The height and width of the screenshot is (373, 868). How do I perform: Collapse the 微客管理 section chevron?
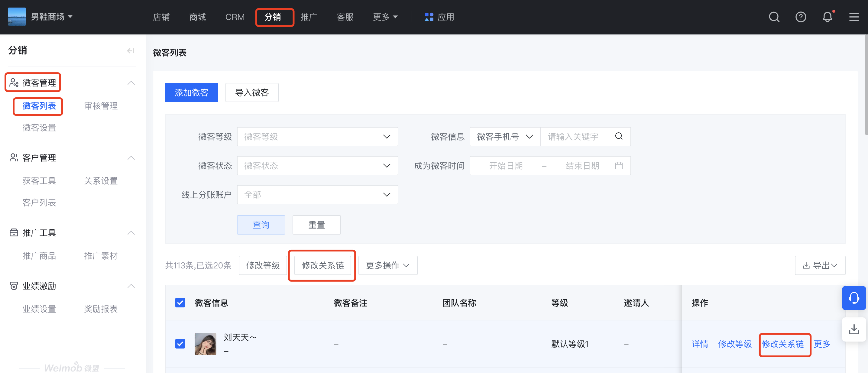(x=131, y=83)
